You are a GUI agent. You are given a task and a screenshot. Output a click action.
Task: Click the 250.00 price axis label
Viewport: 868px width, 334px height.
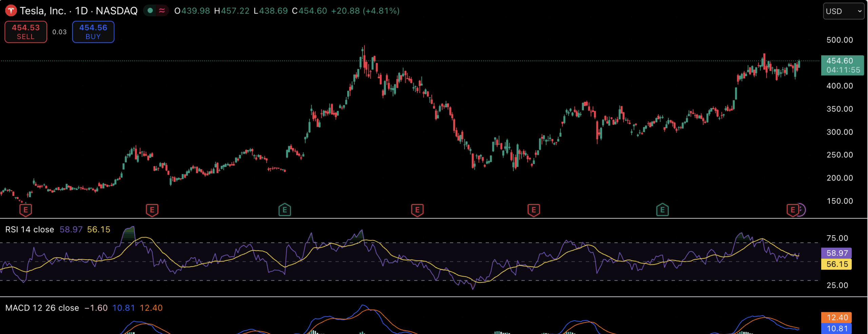[x=840, y=155]
